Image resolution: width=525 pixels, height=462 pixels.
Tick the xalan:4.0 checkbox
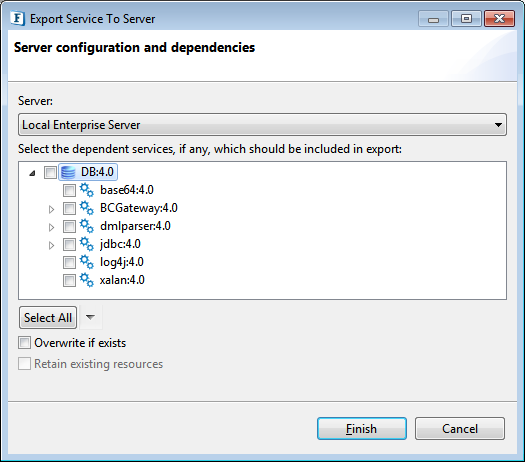(x=69, y=281)
